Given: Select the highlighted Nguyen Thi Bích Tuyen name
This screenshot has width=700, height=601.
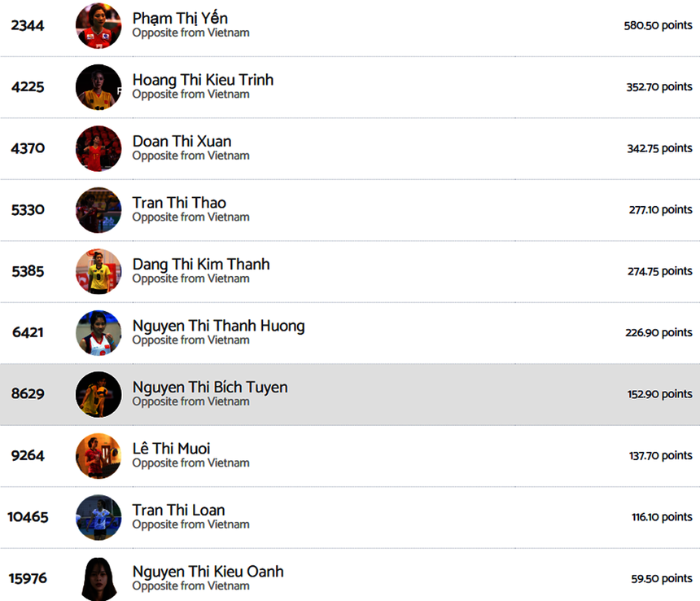Looking at the screenshot, I should (x=210, y=388).
